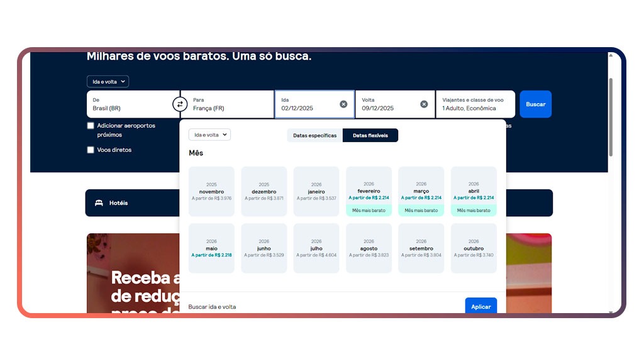Click the Aplicar button
This screenshot has height=337, width=644.
coord(481,306)
